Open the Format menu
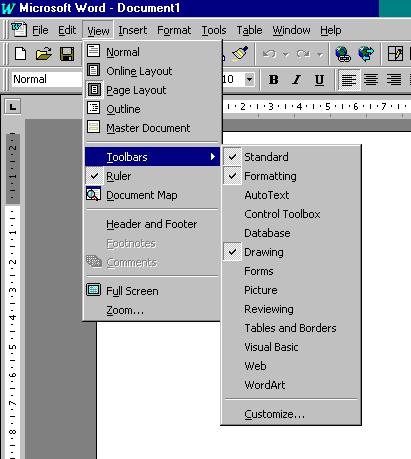Image resolution: width=411 pixels, height=459 pixels. point(174,30)
